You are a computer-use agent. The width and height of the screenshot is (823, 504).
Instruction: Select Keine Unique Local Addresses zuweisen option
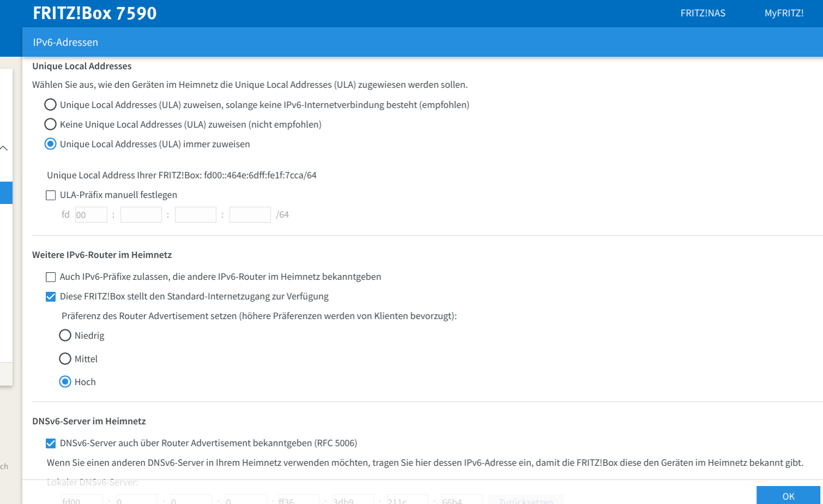50,124
